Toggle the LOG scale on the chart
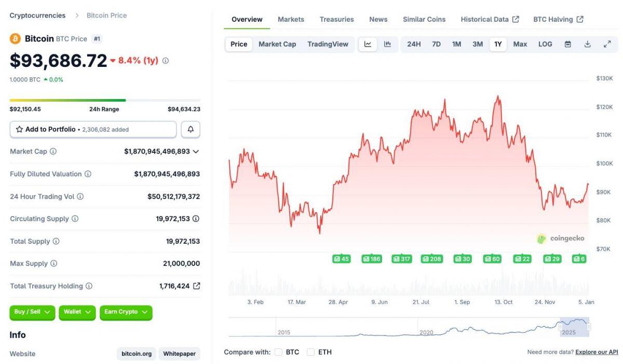Image resolution: width=623 pixels, height=364 pixels. (x=545, y=44)
